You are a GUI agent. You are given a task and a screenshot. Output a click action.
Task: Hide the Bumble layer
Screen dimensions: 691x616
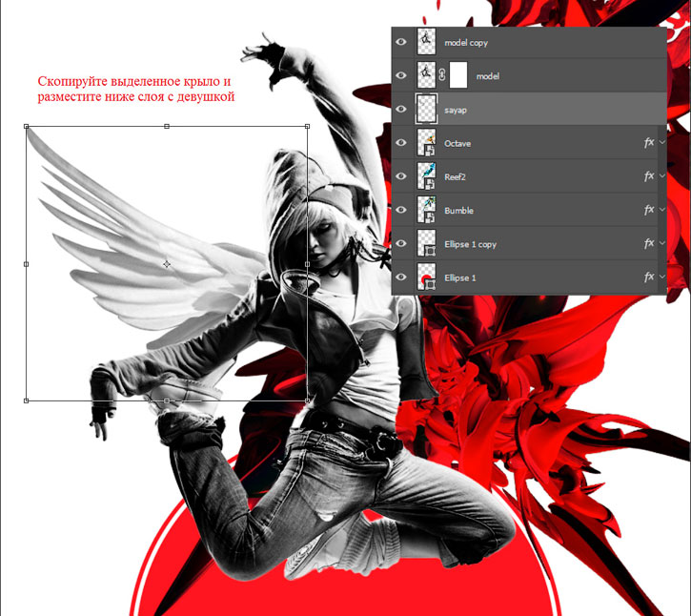pos(400,210)
